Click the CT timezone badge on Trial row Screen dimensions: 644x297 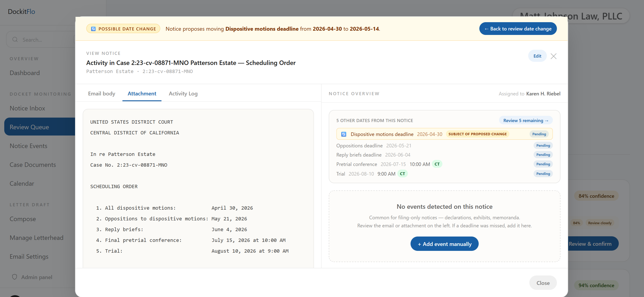pyautogui.click(x=402, y=174)
